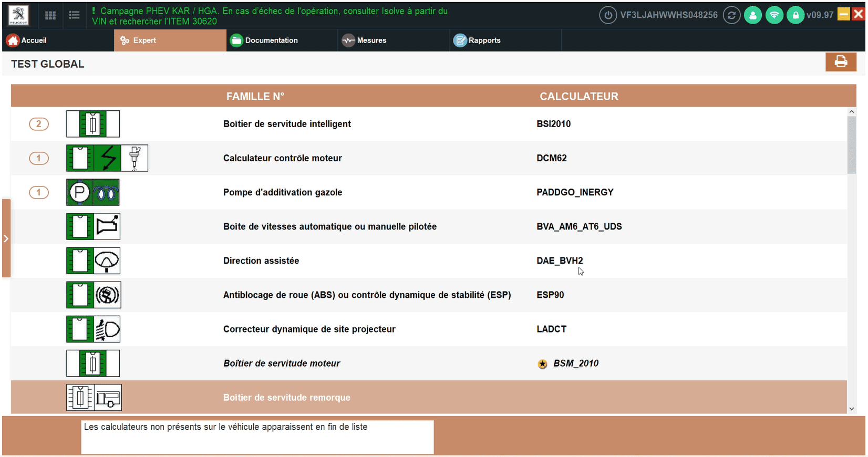Click the BSI2010 calculateur name
Image resolution: width=868 pixels, height=457 pixels.
554,124
